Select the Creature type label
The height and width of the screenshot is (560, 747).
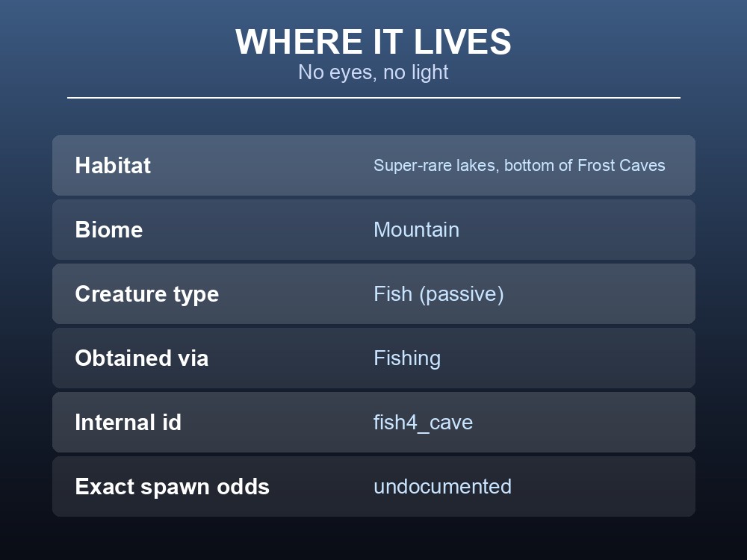(x=146, y=293)
